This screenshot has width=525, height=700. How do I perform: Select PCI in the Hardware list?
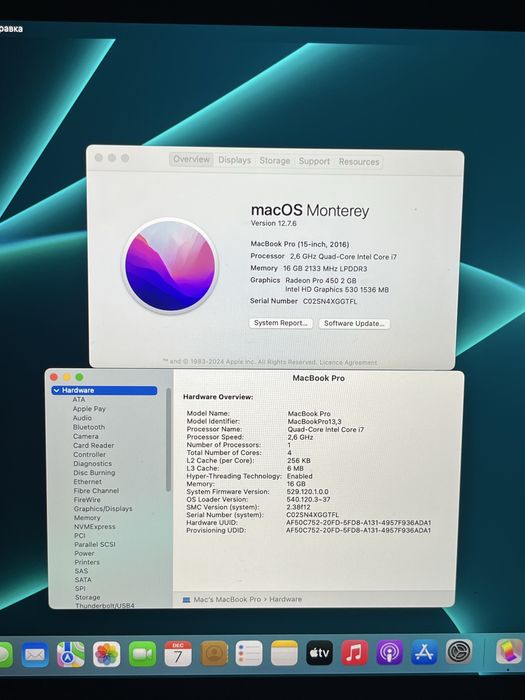(x=80, y=536)
